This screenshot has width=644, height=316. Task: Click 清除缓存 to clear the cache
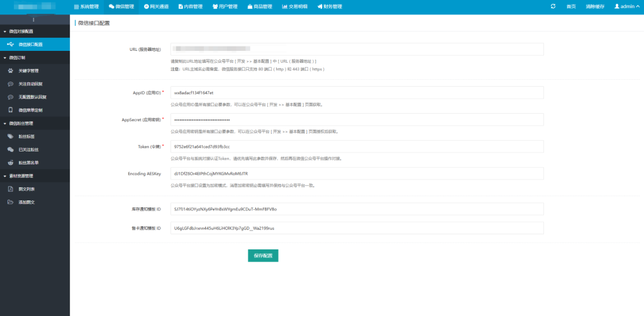(x=595, y=6)
